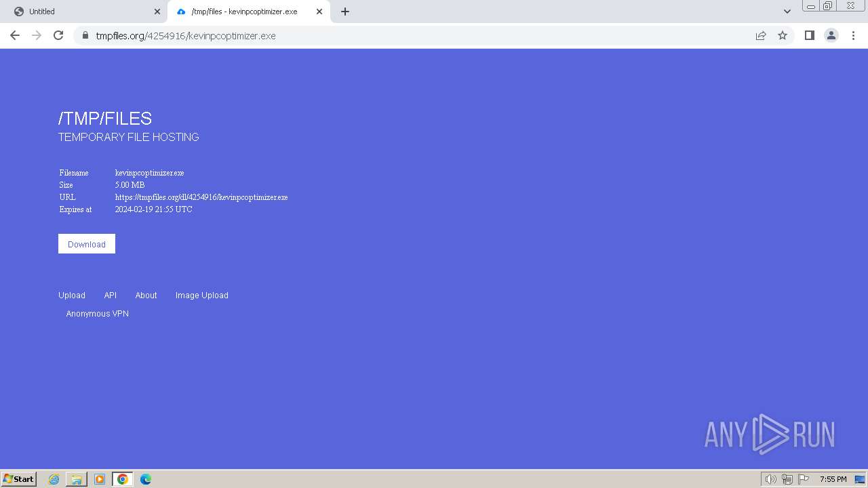Launch Microsoft Edge from taskbar
868x488 pixels.
pyautogui.click(x=146, y=479)
